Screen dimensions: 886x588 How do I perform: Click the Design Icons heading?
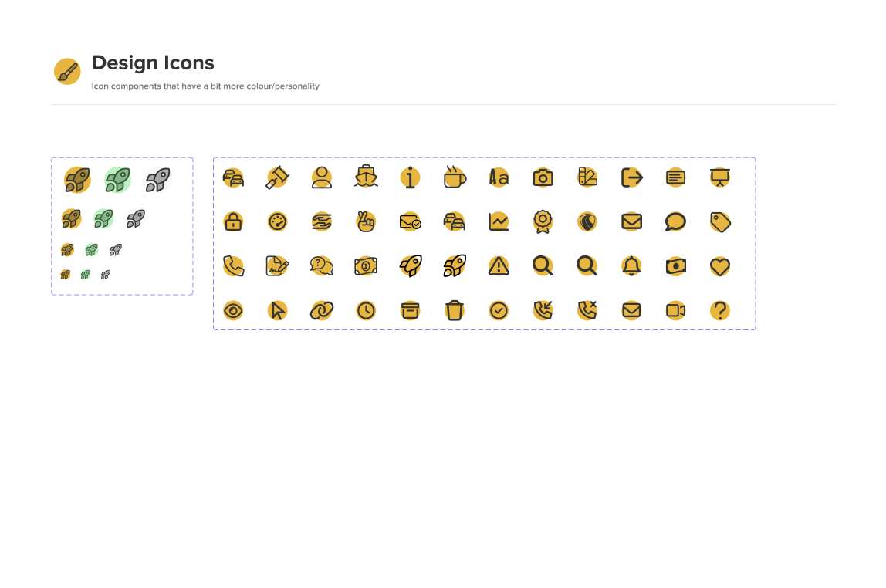153,63
